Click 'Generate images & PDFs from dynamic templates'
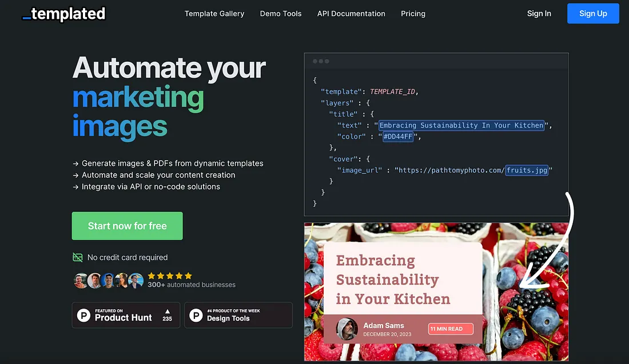629x364 pixels. [173, 163]
